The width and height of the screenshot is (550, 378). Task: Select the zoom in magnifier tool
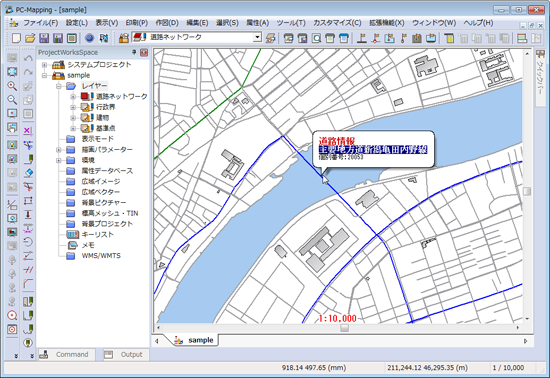[x=12, y=86]
